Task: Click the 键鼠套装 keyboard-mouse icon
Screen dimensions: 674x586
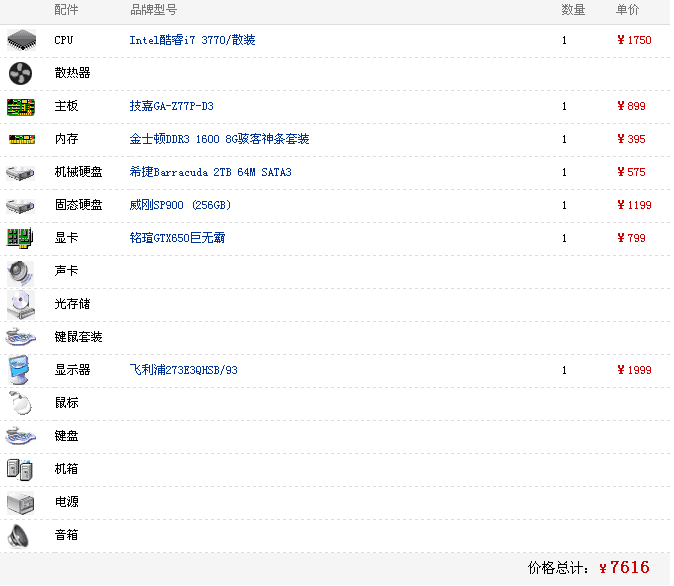Action: [21, 337]
